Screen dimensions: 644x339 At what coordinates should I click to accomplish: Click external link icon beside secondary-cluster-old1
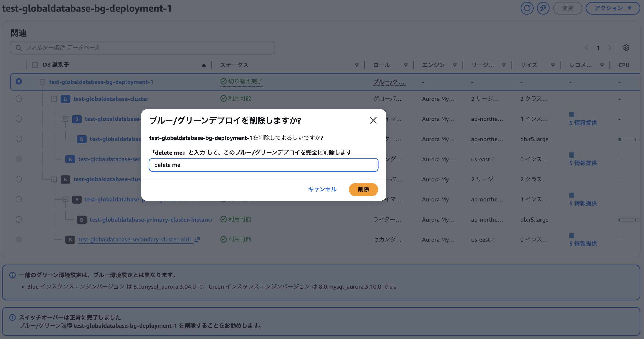(197, 240)
